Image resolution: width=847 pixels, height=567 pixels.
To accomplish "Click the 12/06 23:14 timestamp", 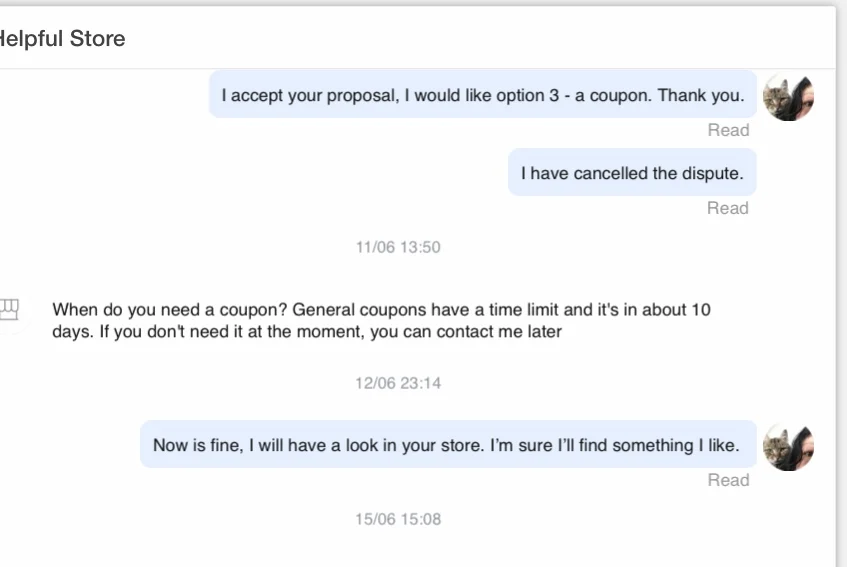I will (398, 383).
